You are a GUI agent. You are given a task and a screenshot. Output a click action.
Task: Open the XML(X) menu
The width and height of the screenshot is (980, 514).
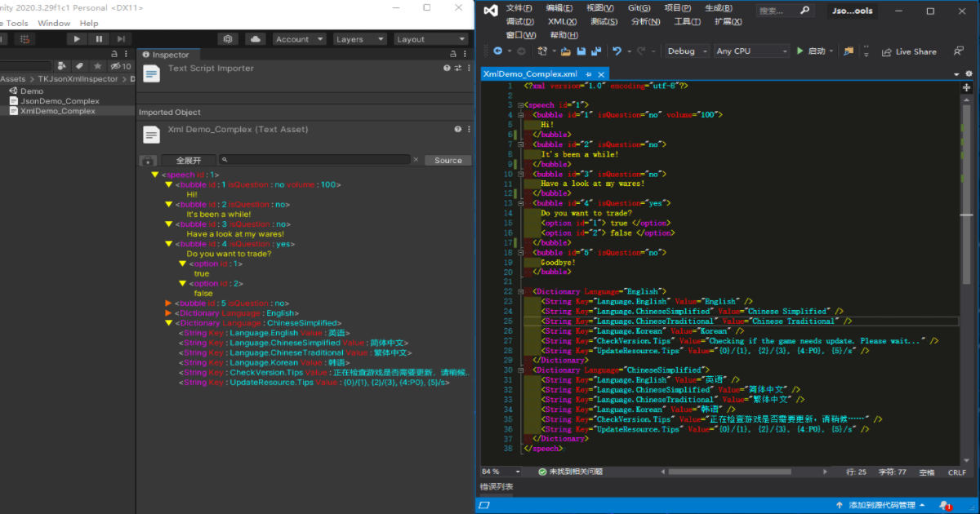click(562, 21)
